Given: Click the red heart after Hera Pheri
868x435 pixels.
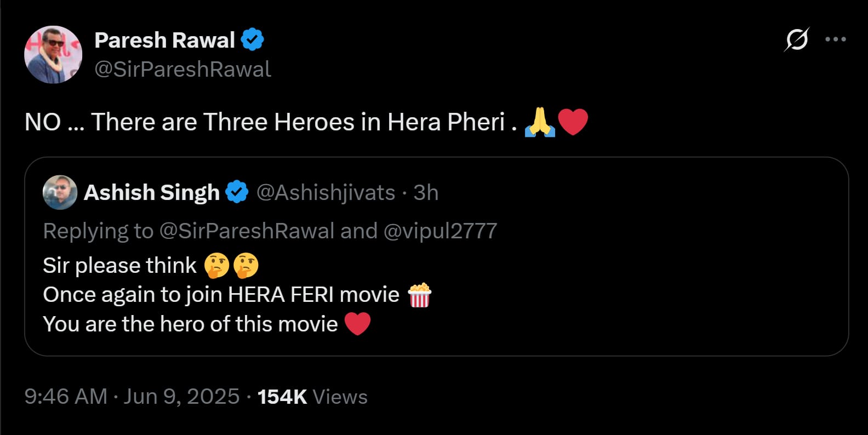Looking at the screenshot, I should pos(573,122).
